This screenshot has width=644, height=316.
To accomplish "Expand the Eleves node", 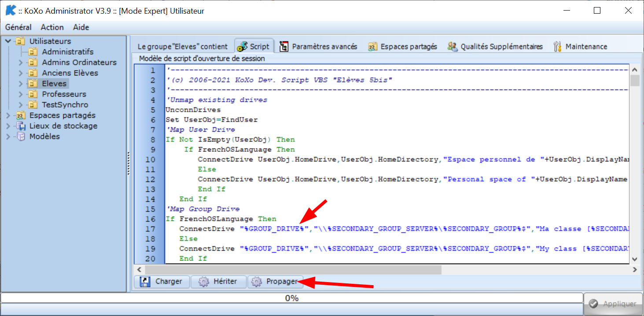I will (20, 83).
